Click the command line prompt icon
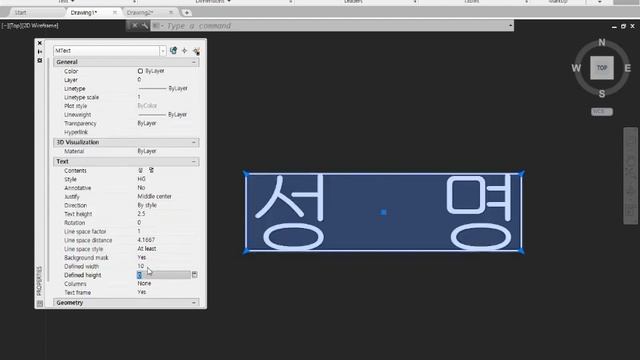This screenshot has height=360, width=640. [157, 26]
